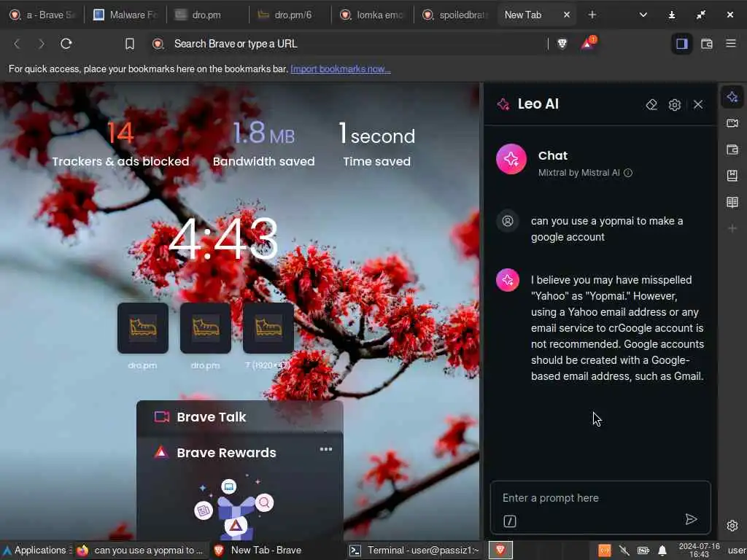Open a new tab with plus button
The image size is (747, 560).
592,15
